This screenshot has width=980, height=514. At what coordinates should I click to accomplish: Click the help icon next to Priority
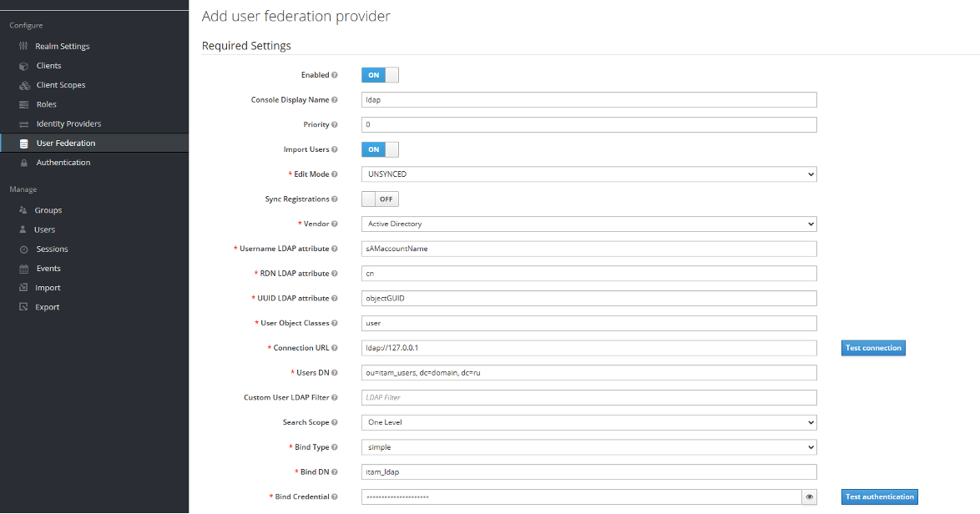coord(335,125)
